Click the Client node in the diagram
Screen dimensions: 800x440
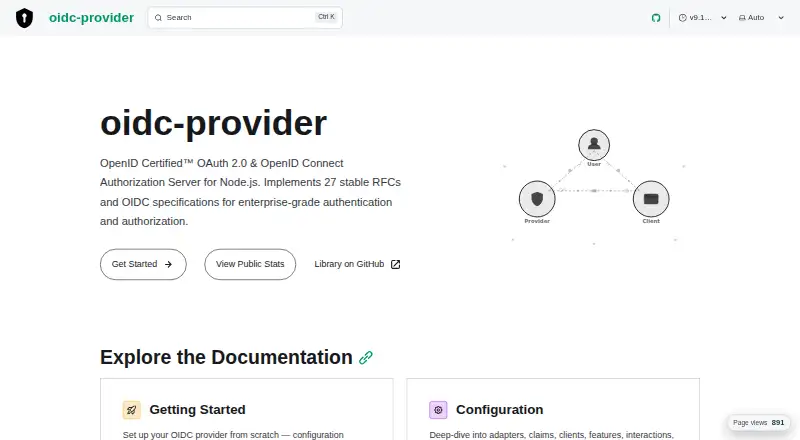tap(651, 199)
